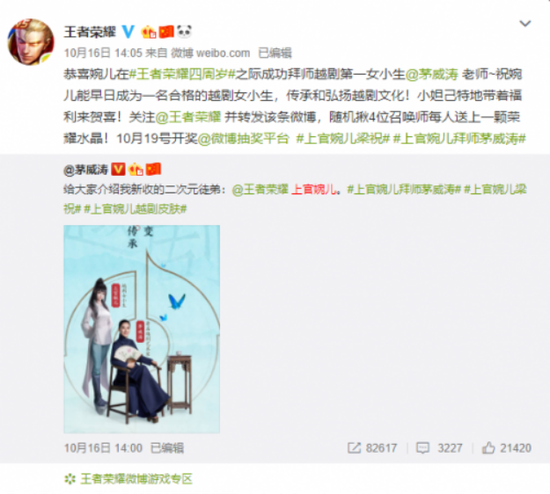Click the orange V badge beside 茅威涛

pos(118,169)
